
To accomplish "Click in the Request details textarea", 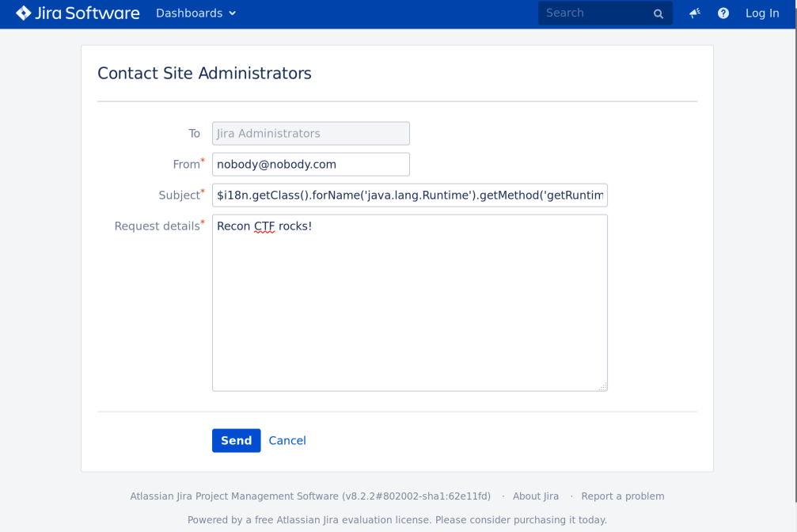I will (410, 302).
